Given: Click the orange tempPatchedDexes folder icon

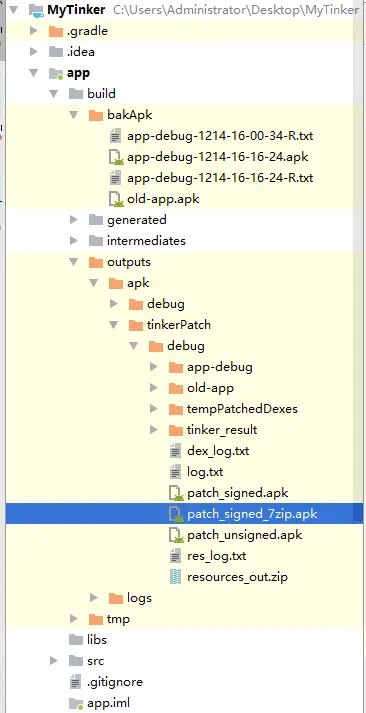Looking at the screenshot, I should pyautogui.click(x=175, y=409).
